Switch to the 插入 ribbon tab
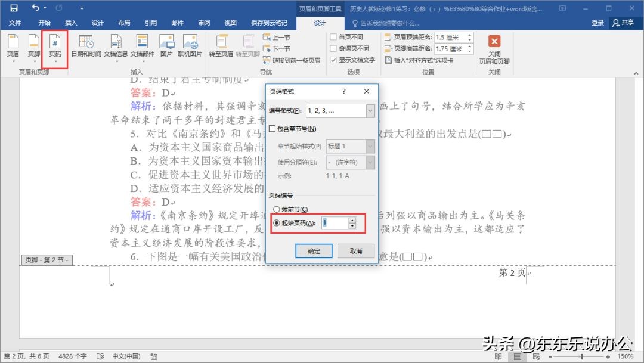 pos(71,23)
